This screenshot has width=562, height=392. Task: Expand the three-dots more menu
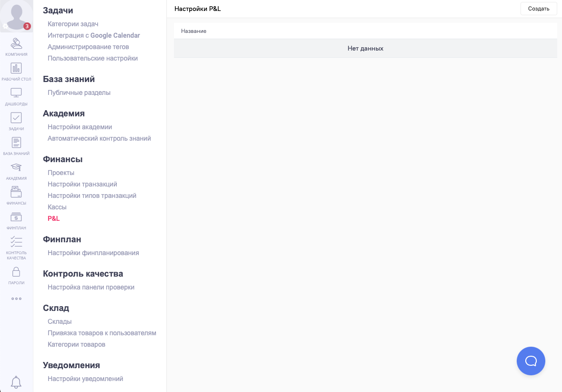coord(16,299)
